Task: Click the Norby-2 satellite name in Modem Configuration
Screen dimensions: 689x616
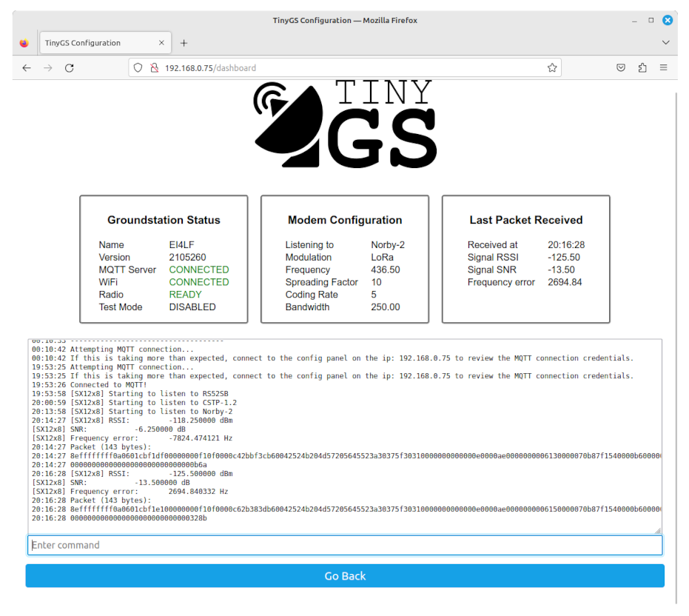Action: click(x=388, y=245)
